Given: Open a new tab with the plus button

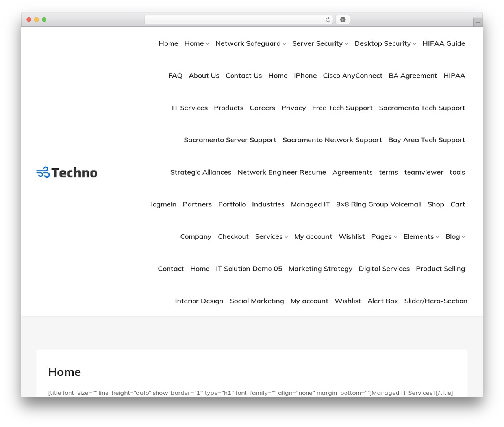Looking at the screenshot, I should click(478, 22).
